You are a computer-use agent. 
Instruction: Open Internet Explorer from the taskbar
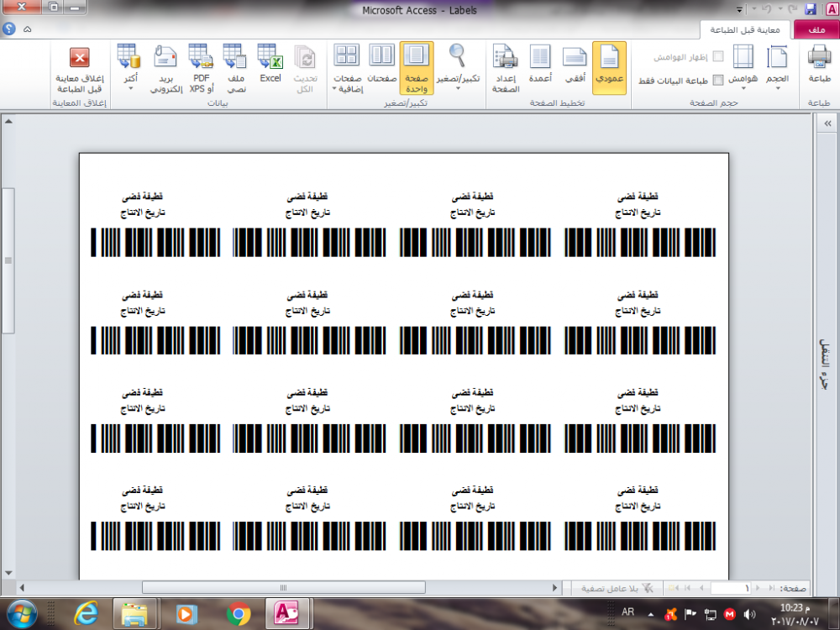coord(87,613)
